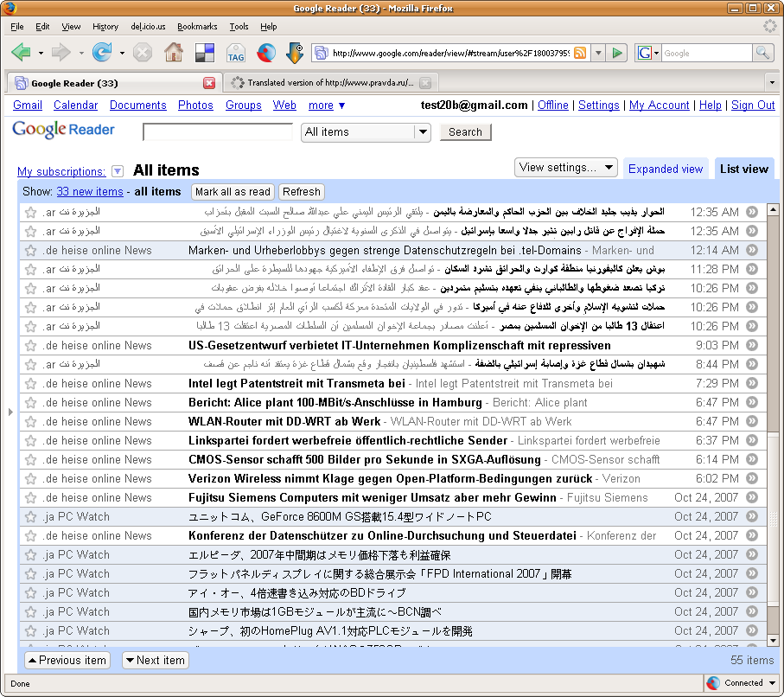
Task: Open the list all tabs dropdown
Action: point(772,82)
